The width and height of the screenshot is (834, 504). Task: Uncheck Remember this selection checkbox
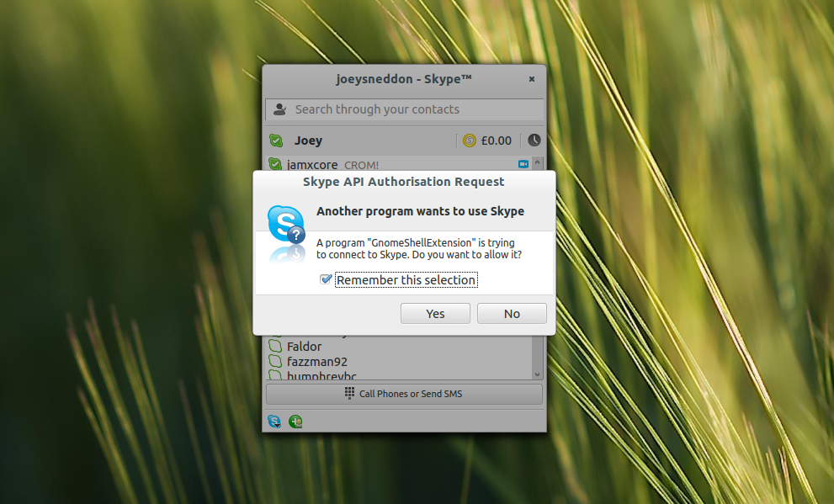[x=326, y=279]
